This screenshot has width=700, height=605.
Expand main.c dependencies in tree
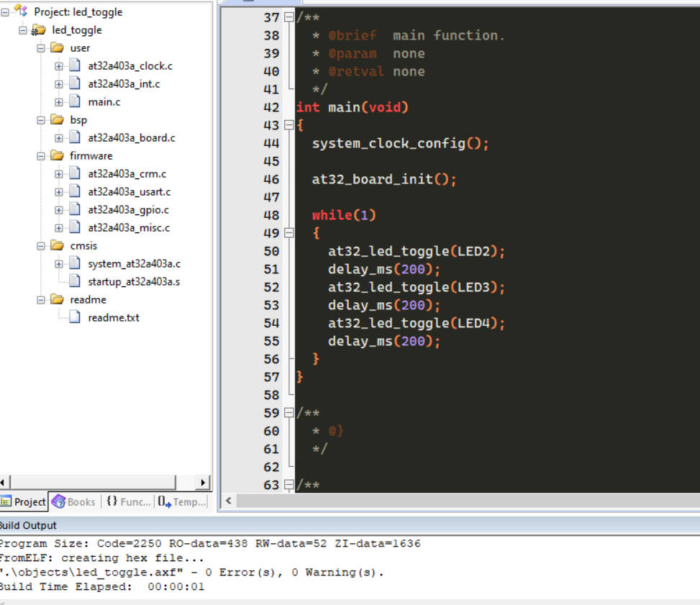point(58,102)
